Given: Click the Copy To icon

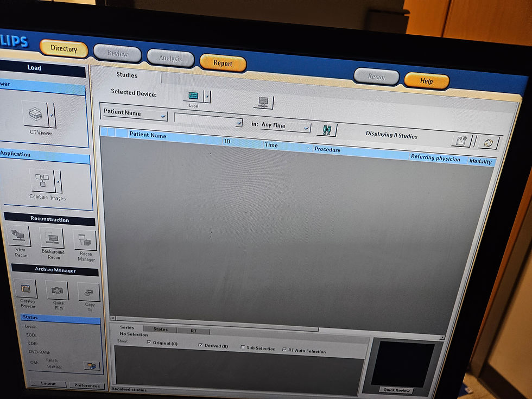Looking at the screenshot, I should 89,292.
